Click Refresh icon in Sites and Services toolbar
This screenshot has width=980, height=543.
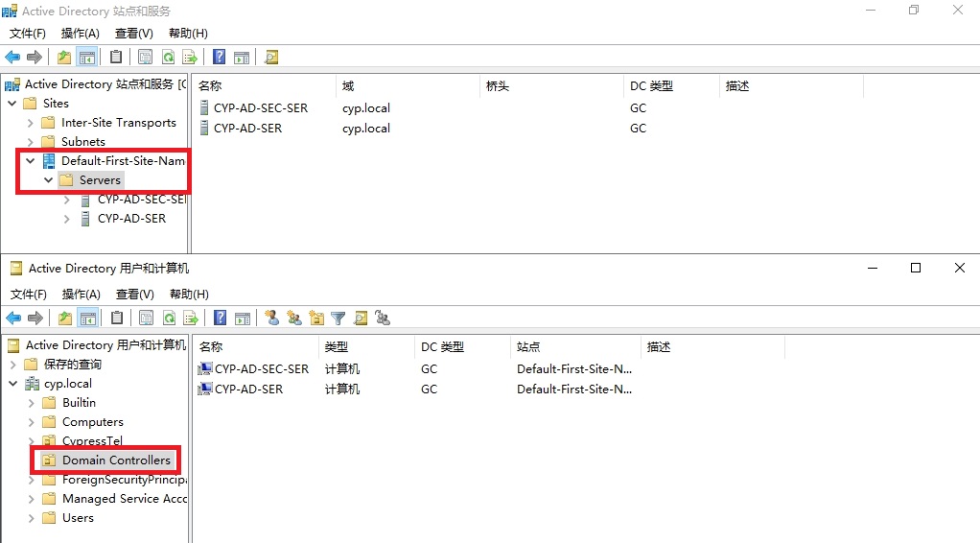pyautogui.click(x=168, y=58)
